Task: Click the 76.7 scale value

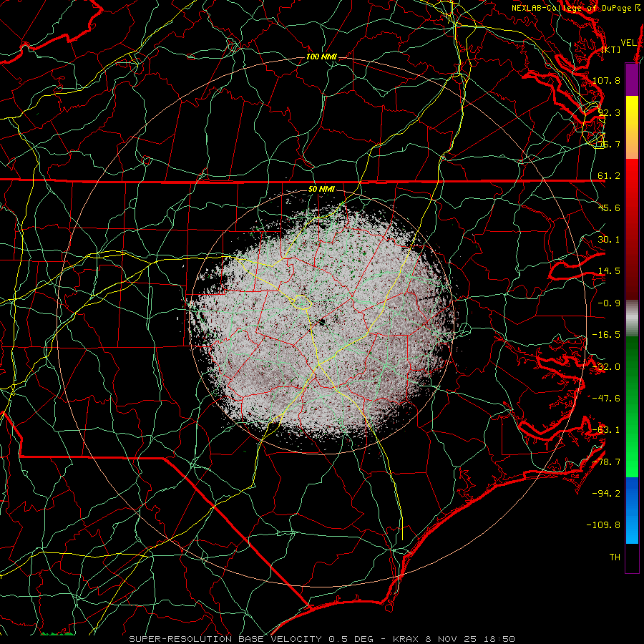Action: 609,144
